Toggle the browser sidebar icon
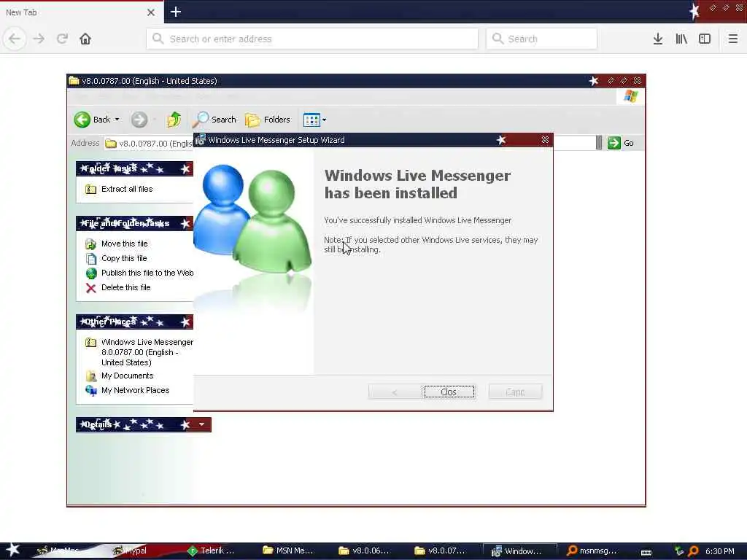Viewport: 747px width, 560px height. pos(705,39)
